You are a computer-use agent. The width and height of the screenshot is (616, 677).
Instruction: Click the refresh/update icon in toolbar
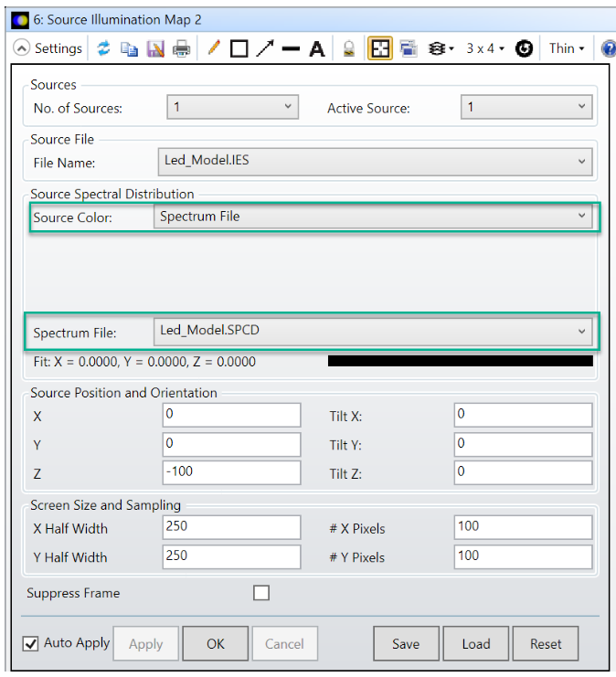click(103, 48)
